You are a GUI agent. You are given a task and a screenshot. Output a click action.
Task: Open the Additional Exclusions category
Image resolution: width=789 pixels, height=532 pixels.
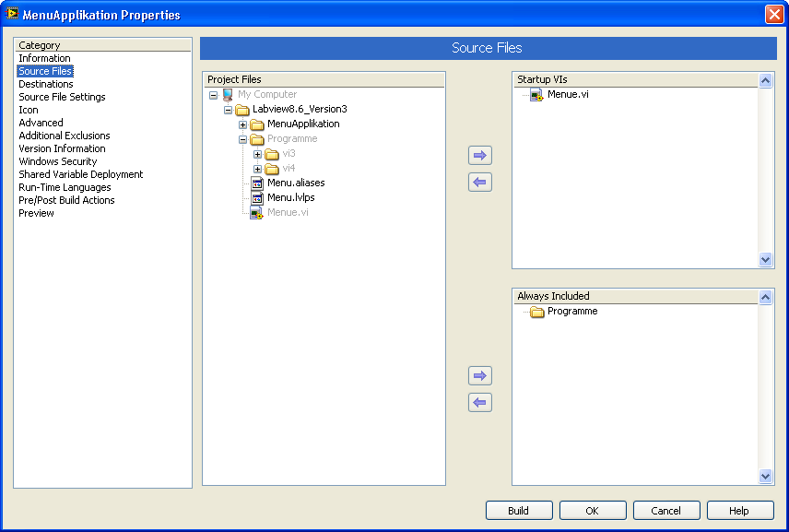click(x=64, y=136)
